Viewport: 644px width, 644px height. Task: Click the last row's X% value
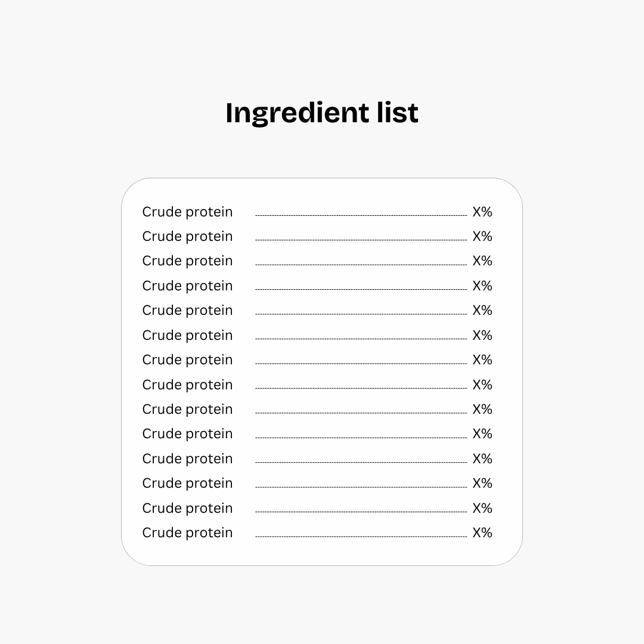tap(482, 532)
